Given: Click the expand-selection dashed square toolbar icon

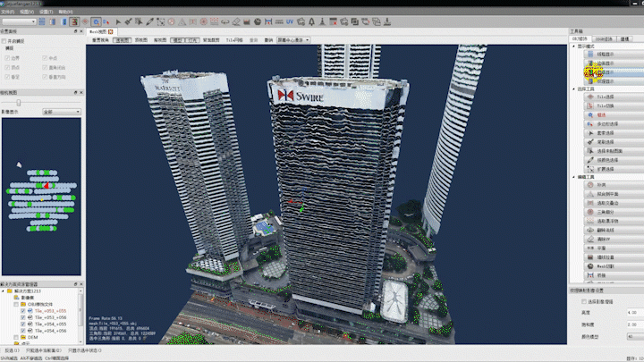Looking at the screenshot, I should (161, 21).
